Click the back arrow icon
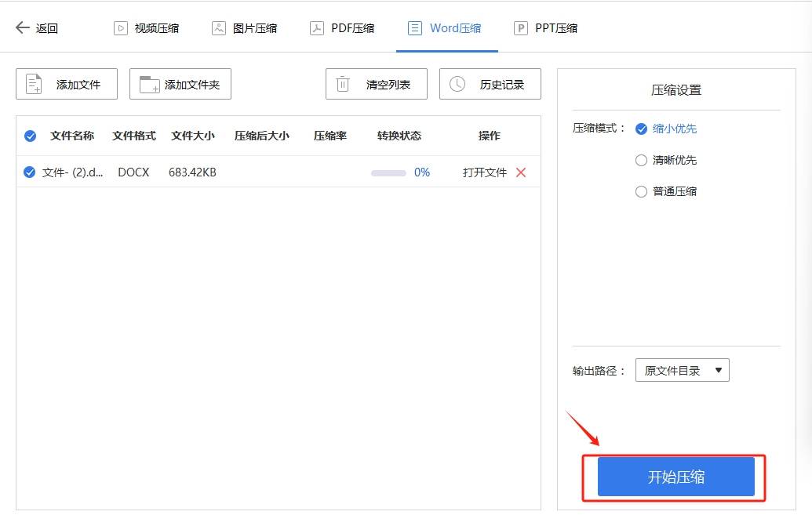812x526 pixels. 23,27
